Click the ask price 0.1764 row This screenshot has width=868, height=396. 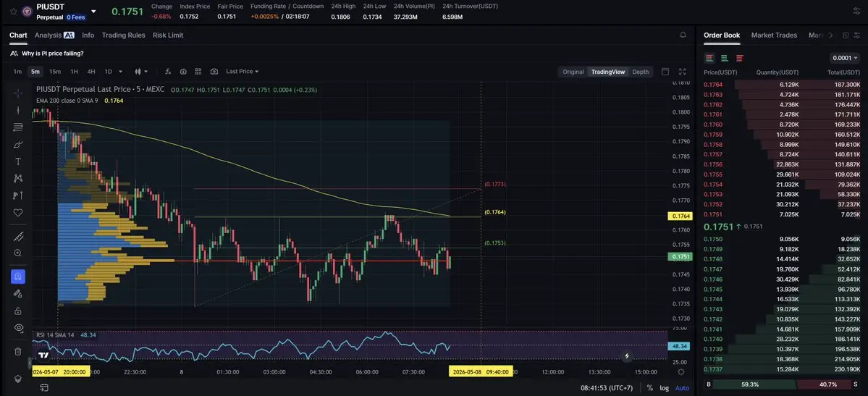[782, 85]
